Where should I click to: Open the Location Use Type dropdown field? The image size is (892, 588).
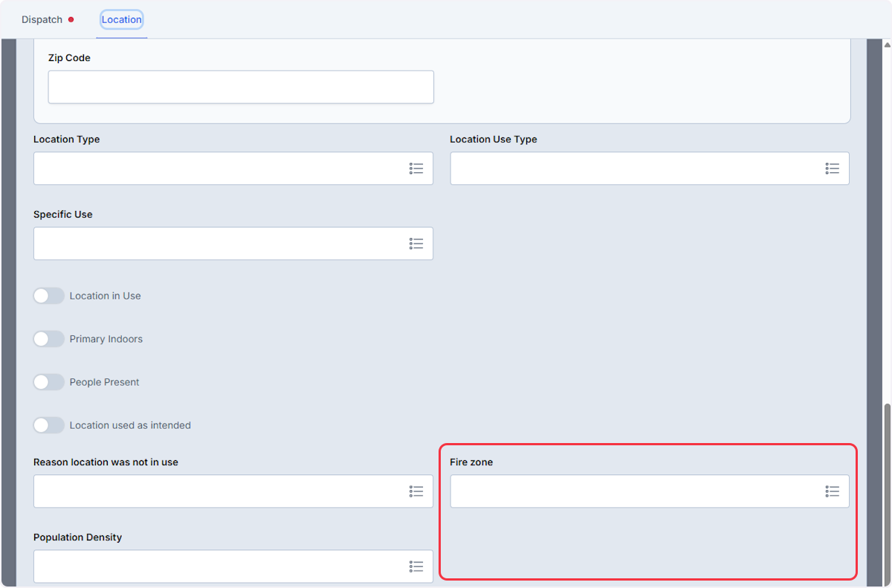click(650, 169)
